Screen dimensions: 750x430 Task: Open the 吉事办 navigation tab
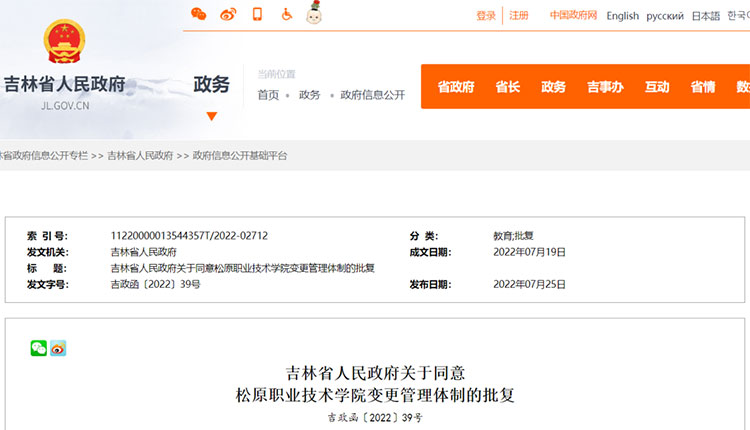[x=605, y=87]
